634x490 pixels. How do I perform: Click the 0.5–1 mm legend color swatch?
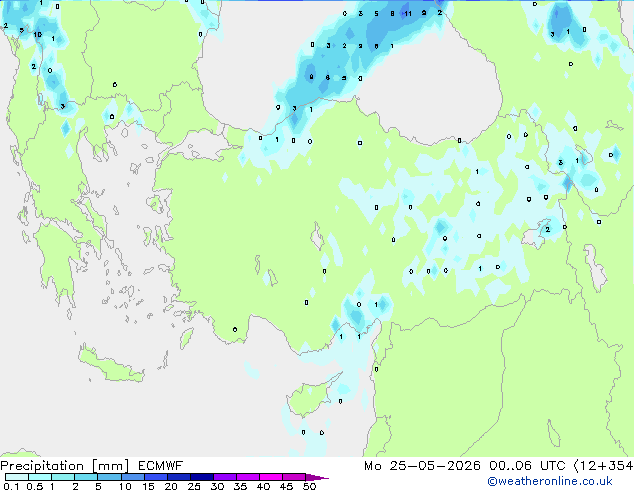(40, 477)
